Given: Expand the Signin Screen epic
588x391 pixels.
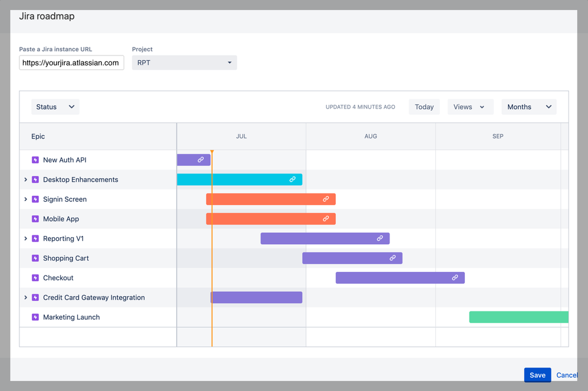Looking at the screenshot, I should tap(25, 199).
